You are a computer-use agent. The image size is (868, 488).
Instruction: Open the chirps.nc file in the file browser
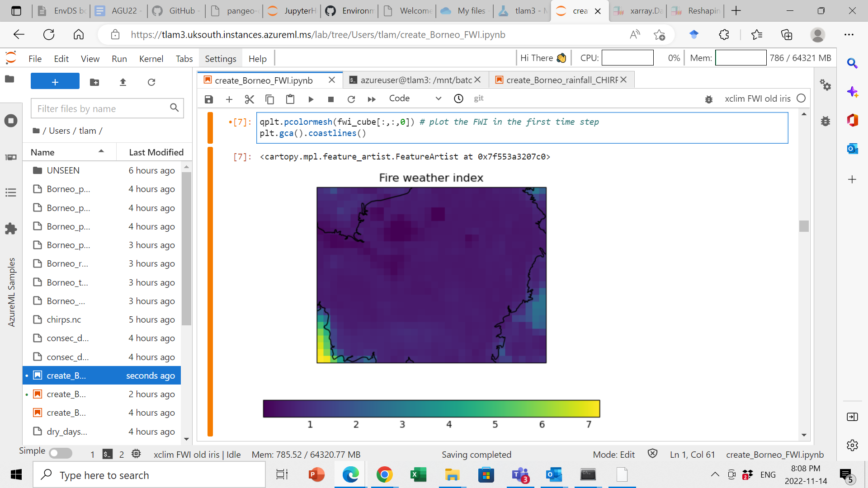(64, 319)
